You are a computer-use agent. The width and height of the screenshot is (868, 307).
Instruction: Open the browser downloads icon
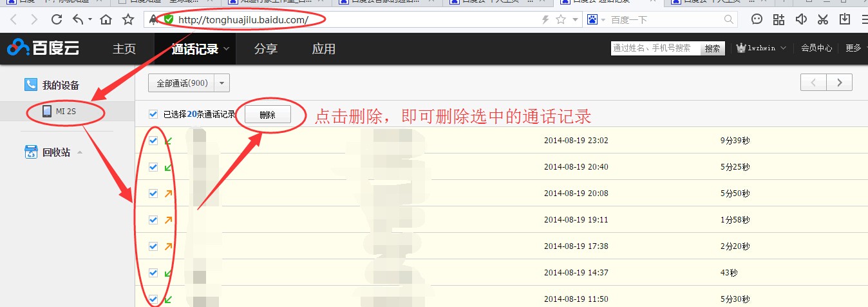click(x=844, y=19)
